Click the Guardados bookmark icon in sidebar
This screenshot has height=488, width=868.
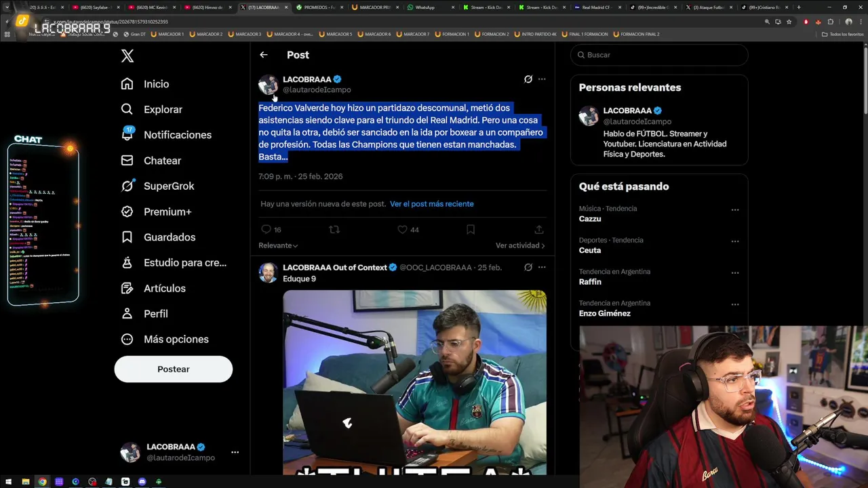pyautogui.click(x=127, y=237)
